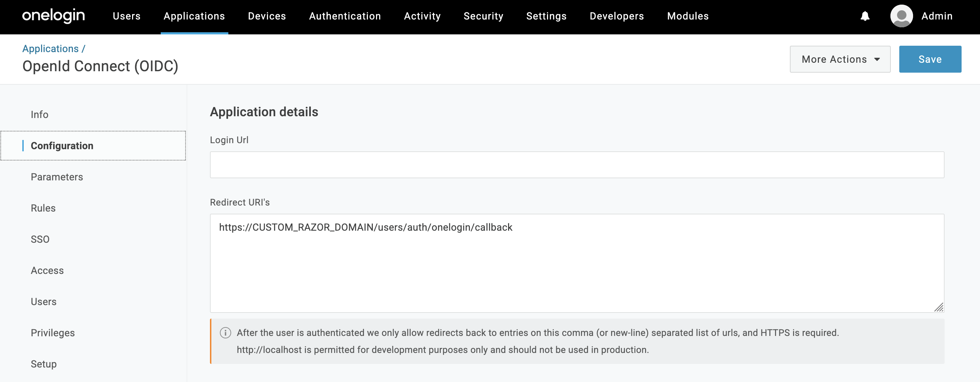Click the Admin user avatar icon

coord(901,16)
